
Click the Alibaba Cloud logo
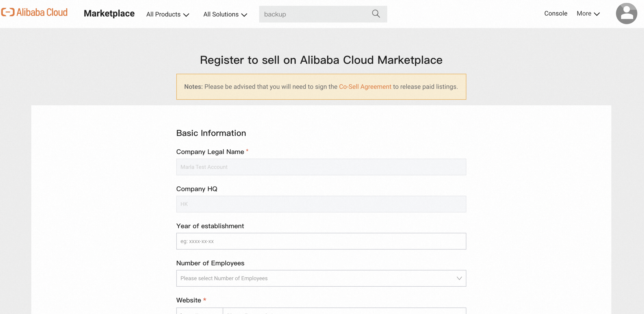pyautogui.click(x=34, y=12)
